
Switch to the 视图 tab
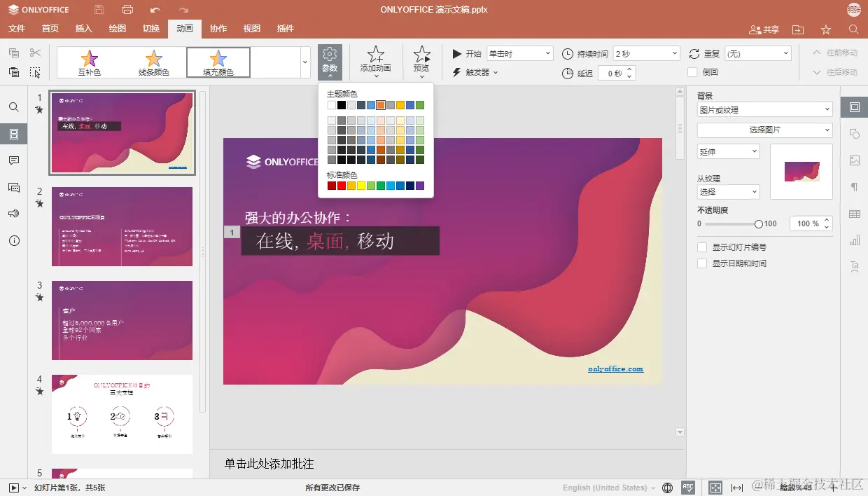pyautogui.click(x=252, y=29)
